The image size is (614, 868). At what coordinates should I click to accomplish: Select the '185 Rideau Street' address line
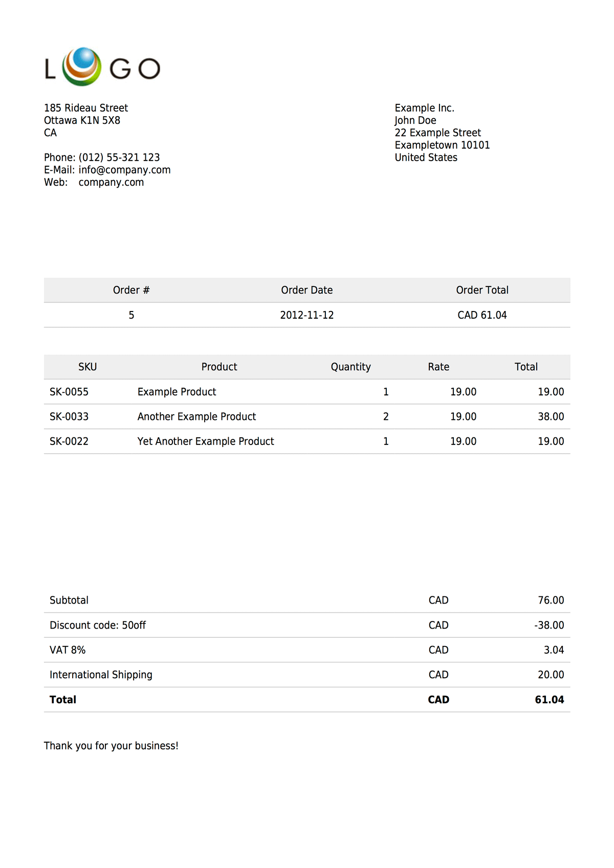86,108
